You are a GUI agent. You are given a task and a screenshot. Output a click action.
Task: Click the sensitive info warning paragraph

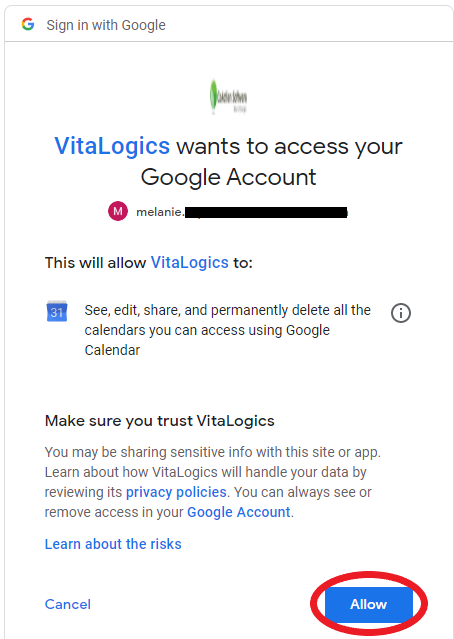point(213,482)
